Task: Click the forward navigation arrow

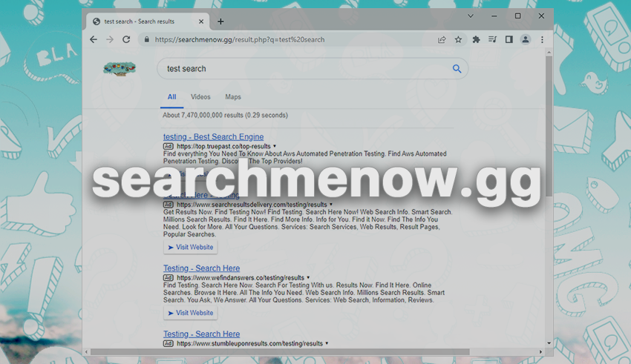Action: pos(109,39)
